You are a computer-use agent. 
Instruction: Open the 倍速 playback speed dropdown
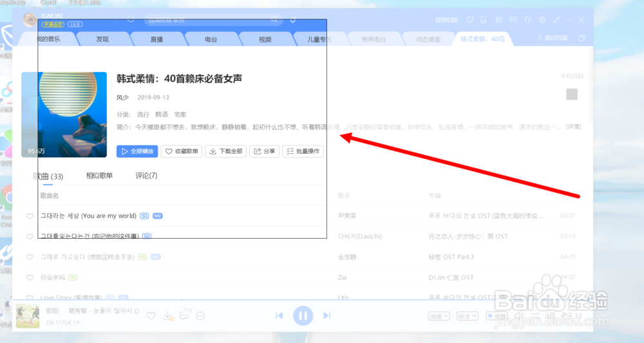(439, 317)
